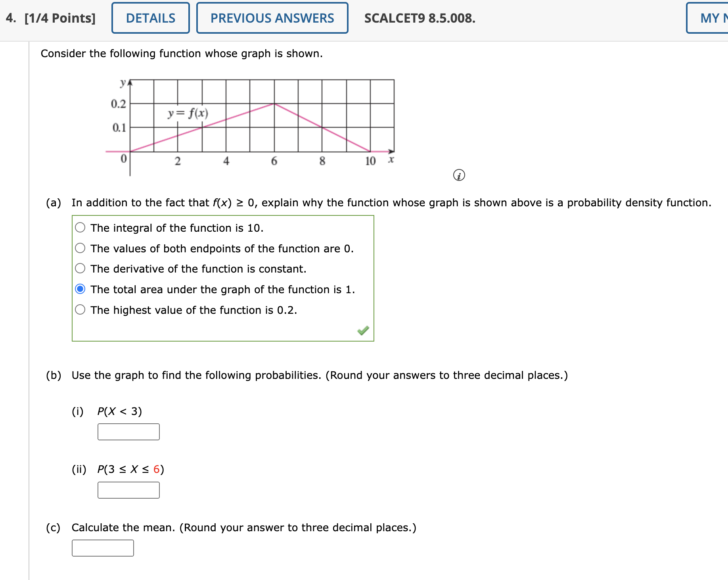This screenshot has height=580, width=728.
Task: Open DETAILS for question 4
Action: point(150,18)
